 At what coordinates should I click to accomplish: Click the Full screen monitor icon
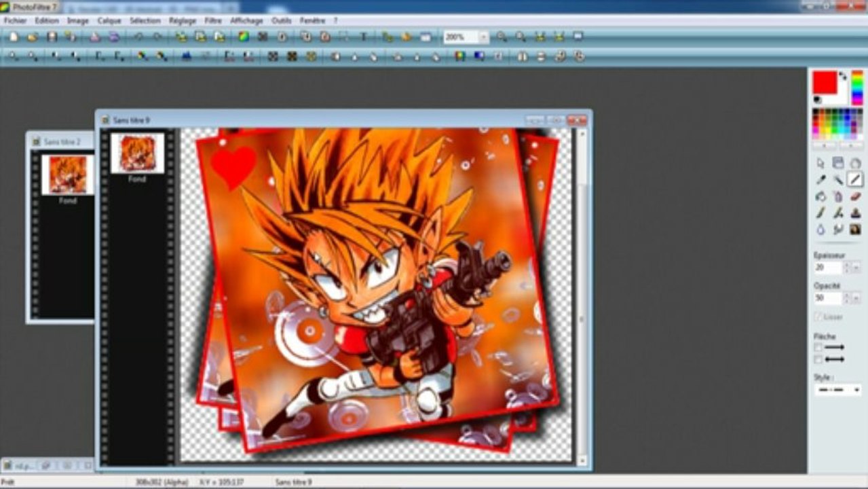[x=578, y=37]
